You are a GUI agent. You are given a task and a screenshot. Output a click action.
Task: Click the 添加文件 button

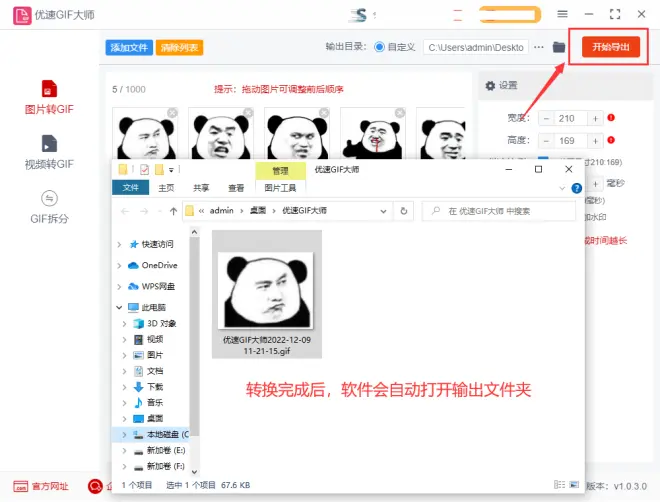tap(129, 48)
